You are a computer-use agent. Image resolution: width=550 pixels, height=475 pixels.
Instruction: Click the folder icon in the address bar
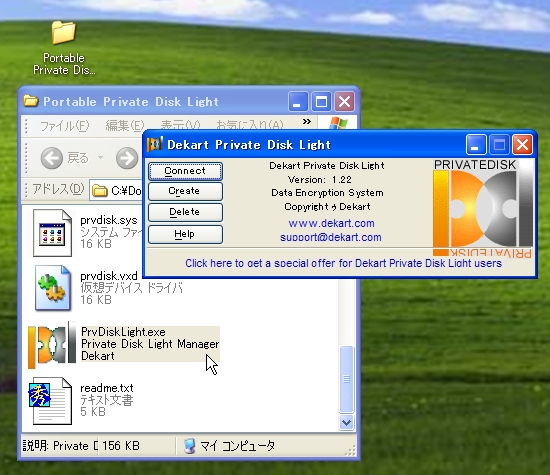(100, 191)
